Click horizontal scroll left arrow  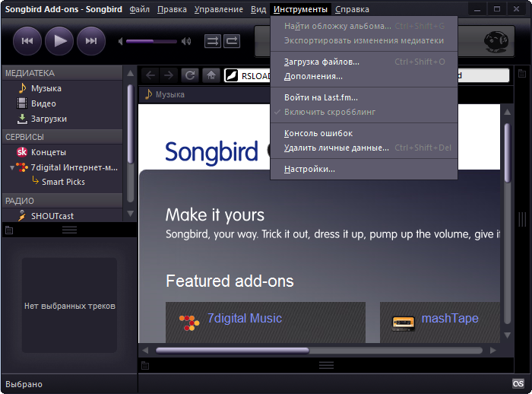146,350
